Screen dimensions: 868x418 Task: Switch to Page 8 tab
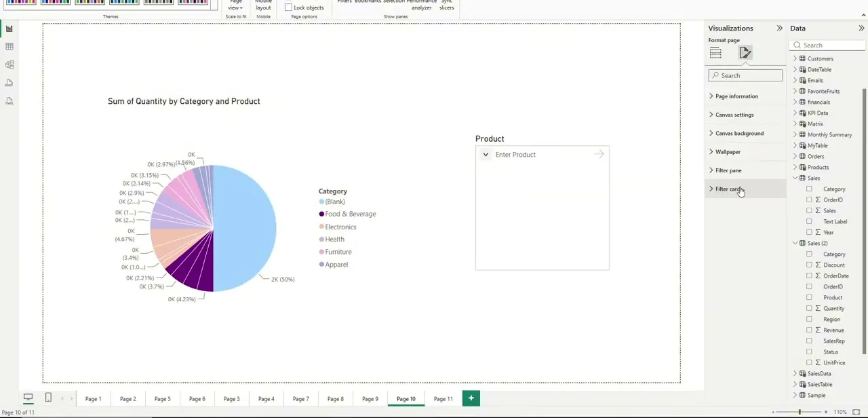pyautogui.click(x=335, y=399)
